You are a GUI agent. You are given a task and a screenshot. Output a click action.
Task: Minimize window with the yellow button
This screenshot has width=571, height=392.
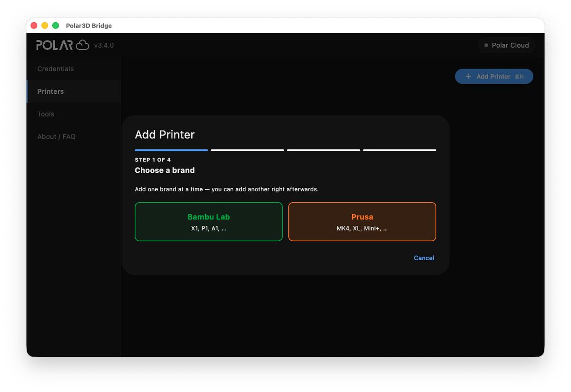coord(45,26)
